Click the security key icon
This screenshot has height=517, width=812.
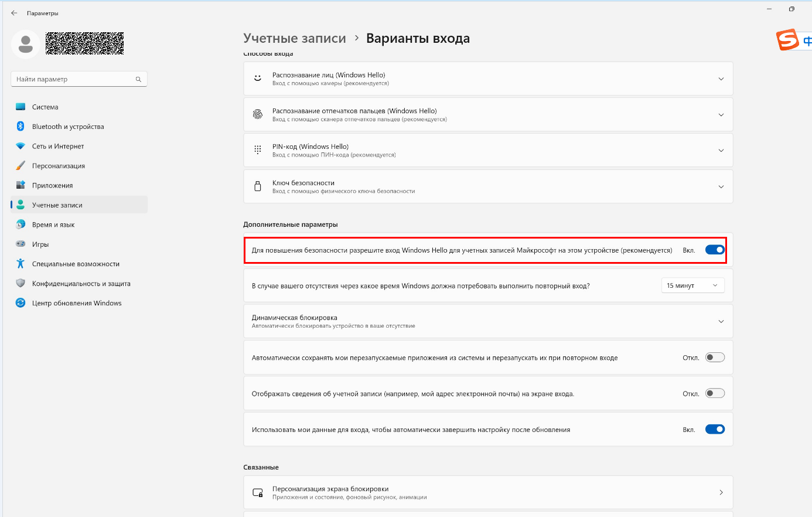click(258, 186)
